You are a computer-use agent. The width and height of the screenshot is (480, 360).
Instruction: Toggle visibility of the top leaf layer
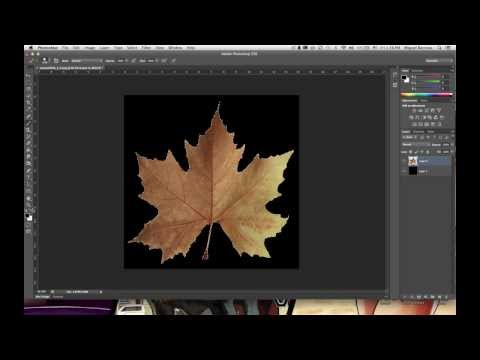(404, 161)
